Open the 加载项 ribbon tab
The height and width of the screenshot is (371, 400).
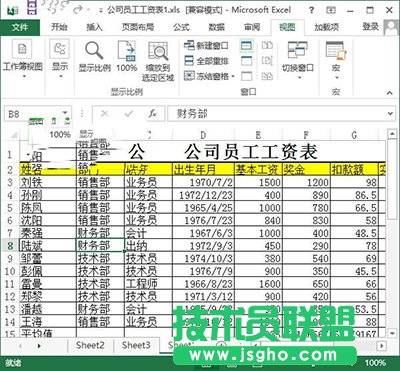[x=326, y=27]
